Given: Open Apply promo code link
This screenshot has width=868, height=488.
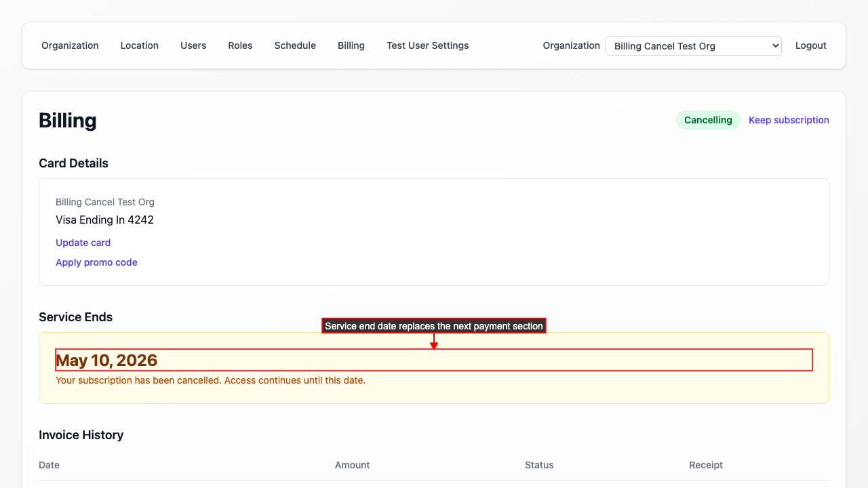Looking at the screenshot, I should pos(96,262).
